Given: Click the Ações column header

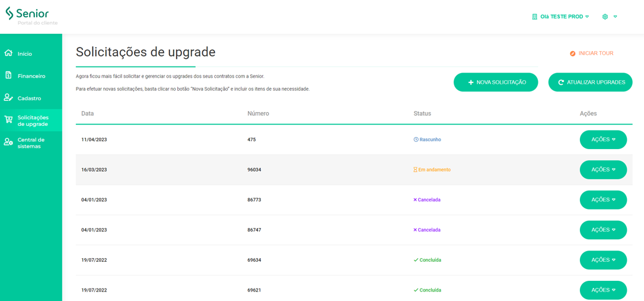Looking at the screenshot, I should [588, 113].
